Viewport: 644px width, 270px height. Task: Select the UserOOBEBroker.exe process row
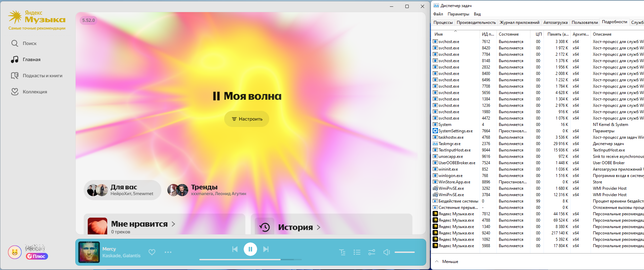[538, 163]
